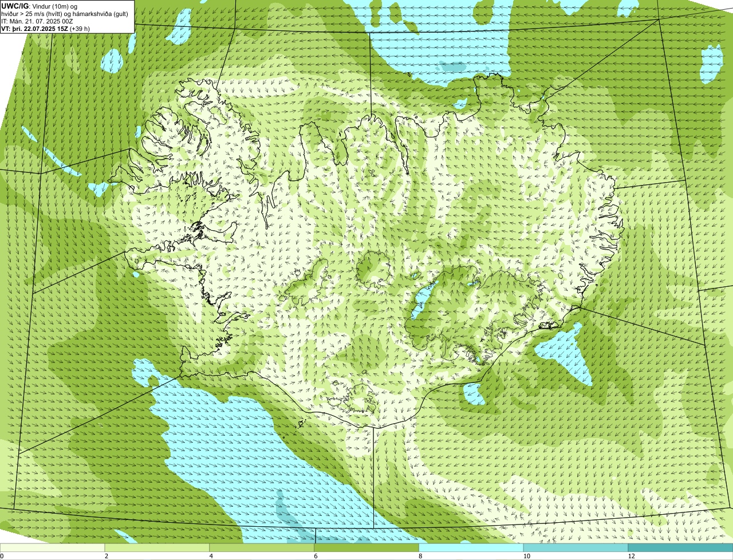The image size is (733, 560).
Task: Select the above-12 m/s dark teal color bar segment
Action: (x=681, y=548)
